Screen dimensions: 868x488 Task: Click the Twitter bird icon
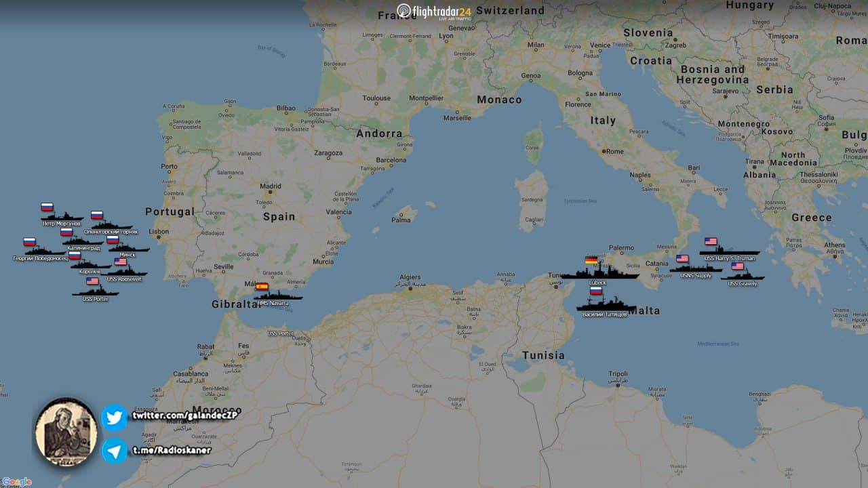[x=115, y=418]
